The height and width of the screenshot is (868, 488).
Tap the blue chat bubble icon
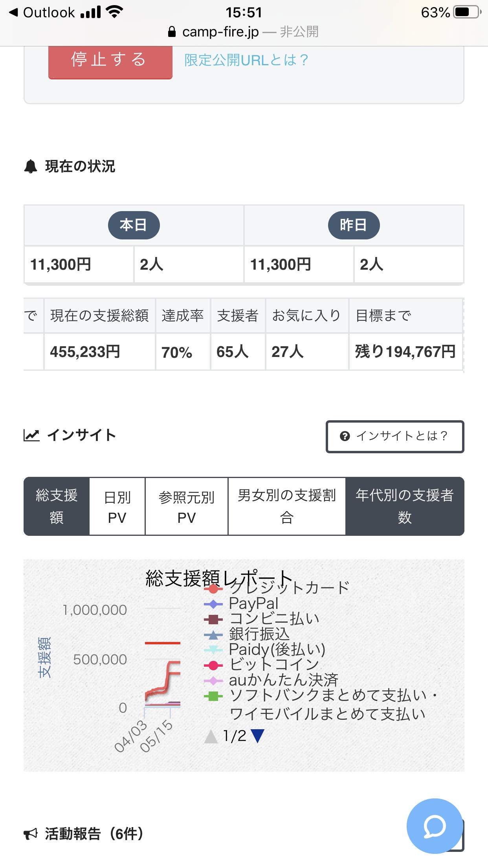(x=435, y=826)
